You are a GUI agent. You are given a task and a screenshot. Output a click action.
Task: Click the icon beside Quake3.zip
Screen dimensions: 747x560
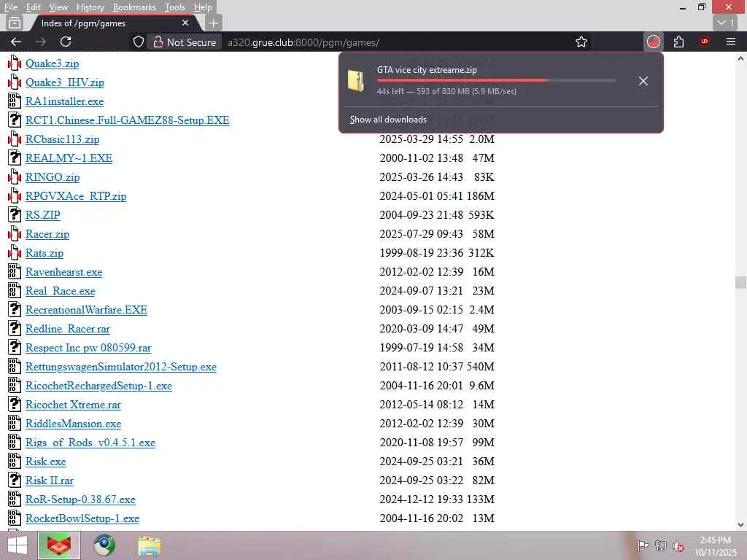(x=15, y=63)
